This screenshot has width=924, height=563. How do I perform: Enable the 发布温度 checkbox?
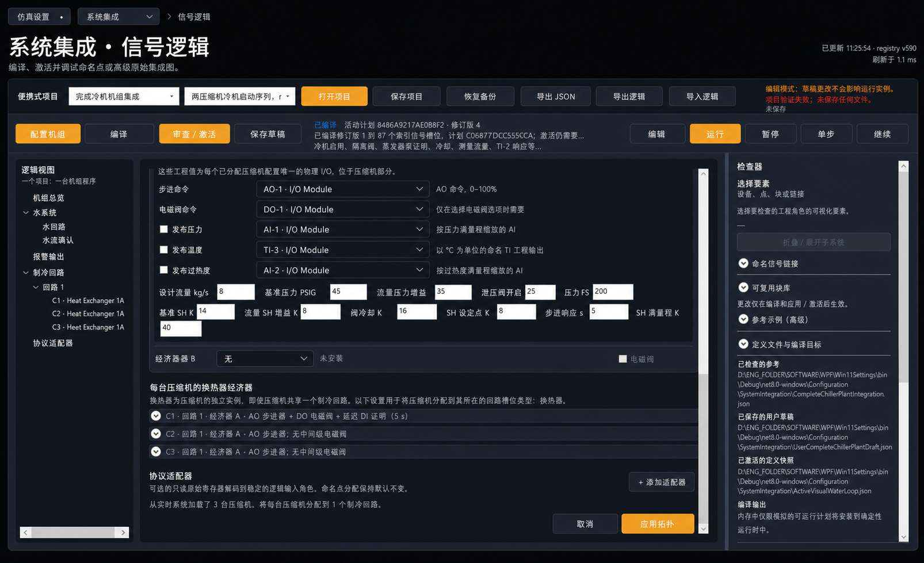click(x=164, y=250)
